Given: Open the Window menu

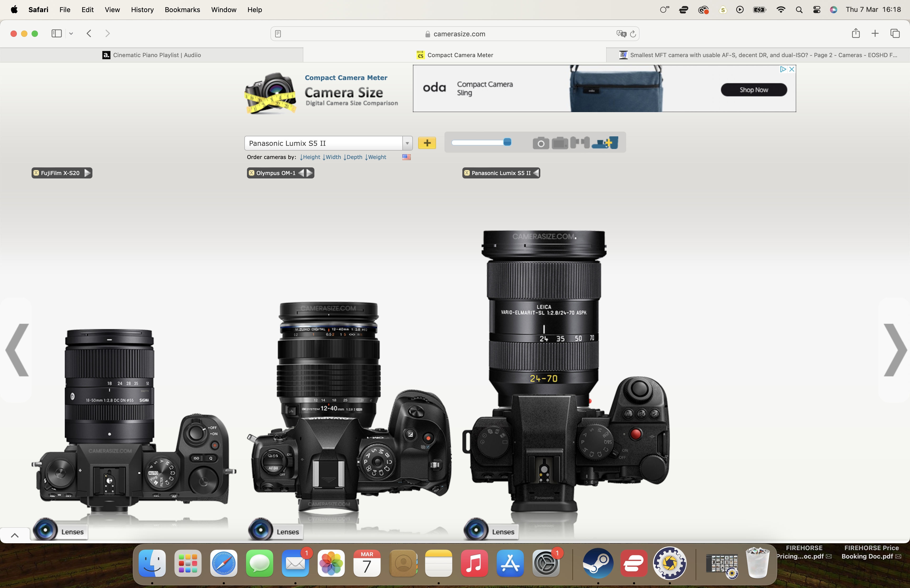Looking at the screenshot, I should tap(223, 9).
